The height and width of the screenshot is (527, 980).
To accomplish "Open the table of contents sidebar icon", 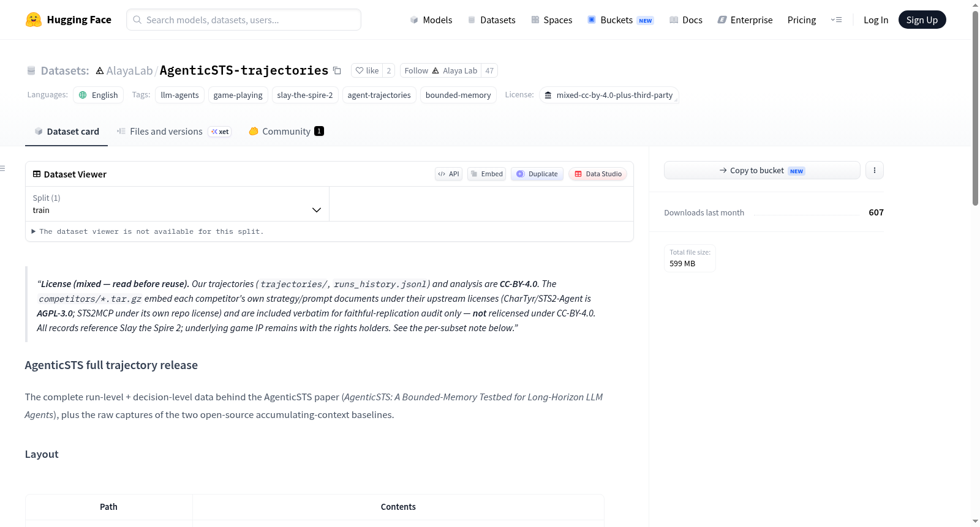I will [x=3, y=168].
